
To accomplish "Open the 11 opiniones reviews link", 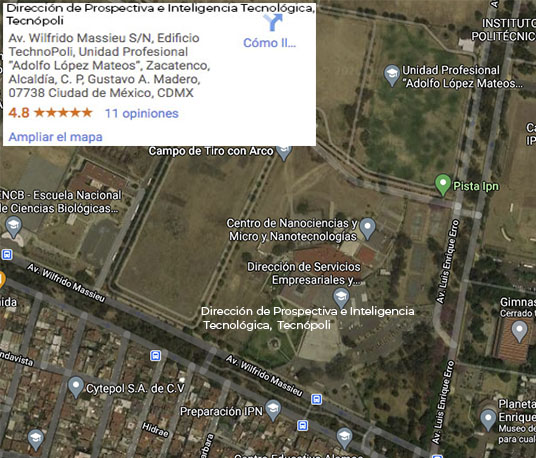I will point(142,113).
